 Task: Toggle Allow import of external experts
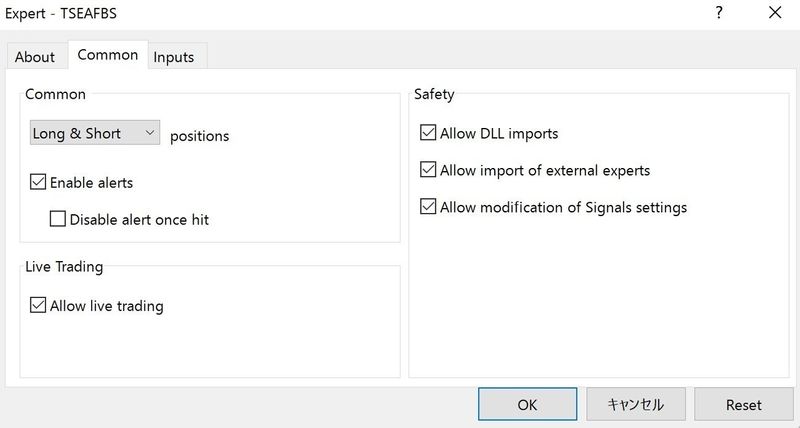click(x=429, y=170)
